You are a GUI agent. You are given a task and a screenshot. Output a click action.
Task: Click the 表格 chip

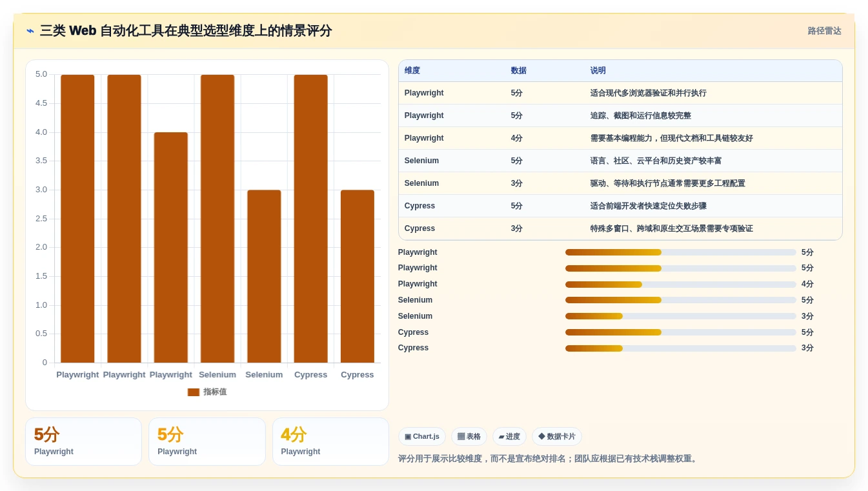[469, 437]
